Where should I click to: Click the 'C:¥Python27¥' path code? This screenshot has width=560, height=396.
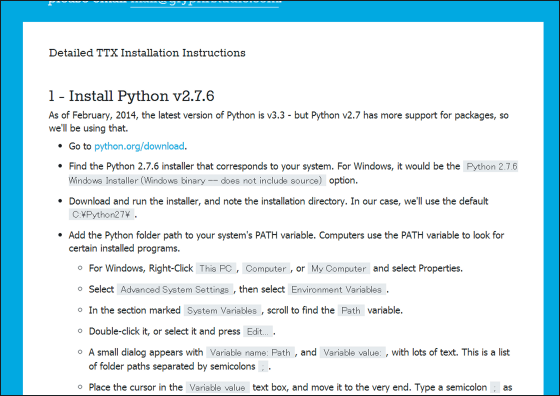coord(101,215)
